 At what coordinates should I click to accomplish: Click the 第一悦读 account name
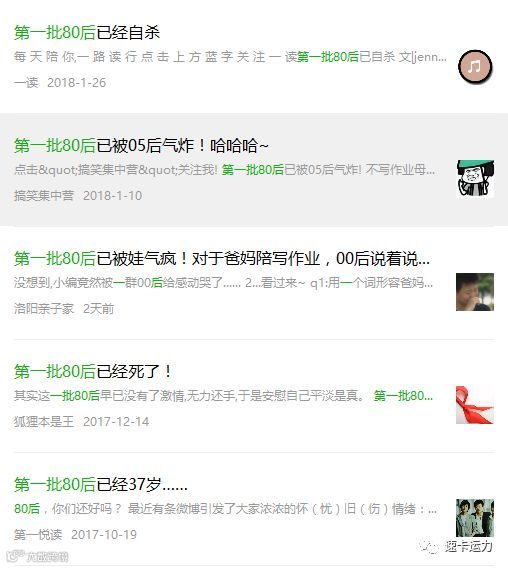pyautogui.click(x=38, y=535)
